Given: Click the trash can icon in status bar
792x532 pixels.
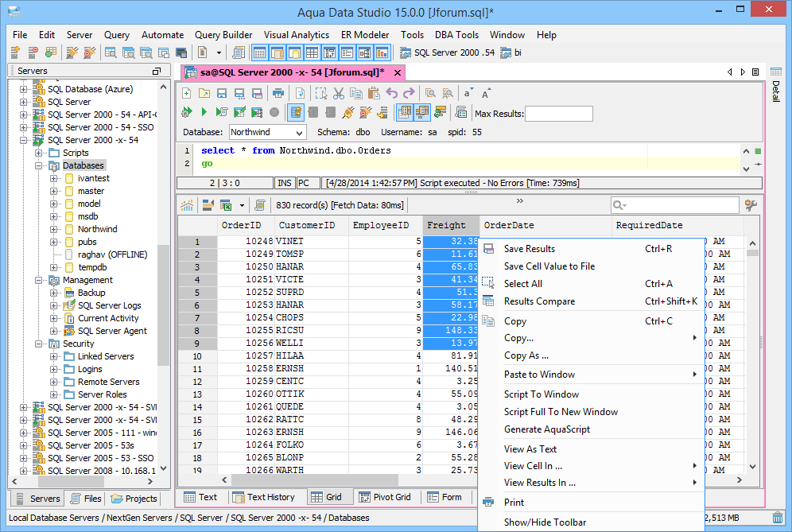Looking at the screenshot, I should (x=778, y=518).
